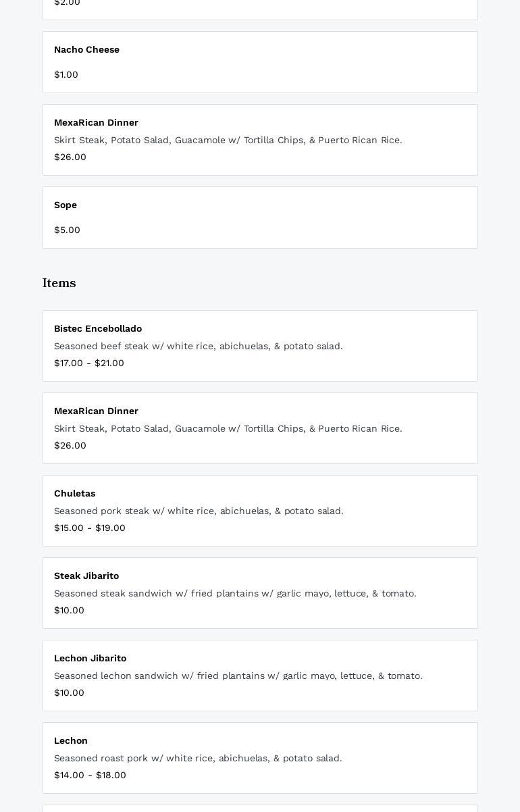This screenshot has height=812, width=520.
Task: Click the seasoned lechon sandwich description
Action: (x=238, y=676)
